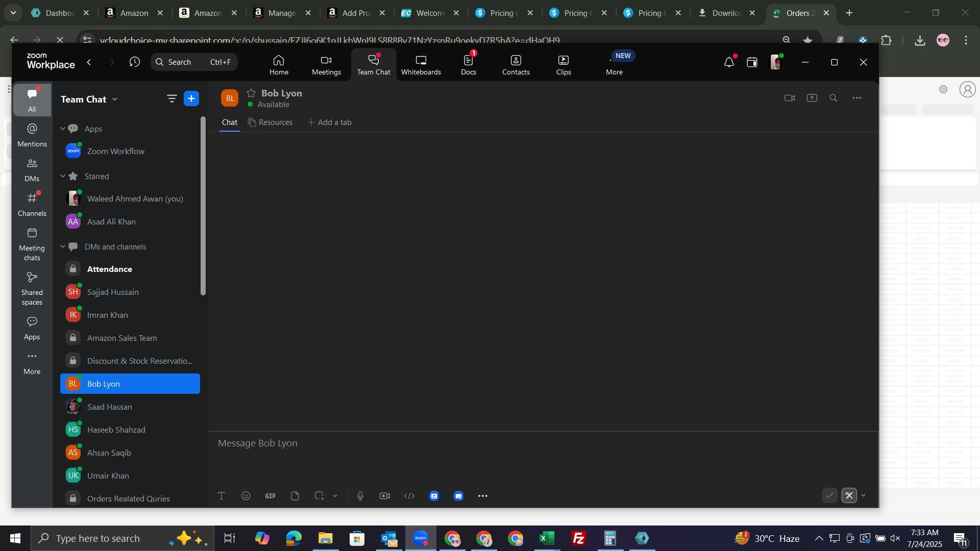This screenshot has width=980, height=551.
Task: Open more compose options ellipsis
Action: pyautogui.click(x=483, y=496)
